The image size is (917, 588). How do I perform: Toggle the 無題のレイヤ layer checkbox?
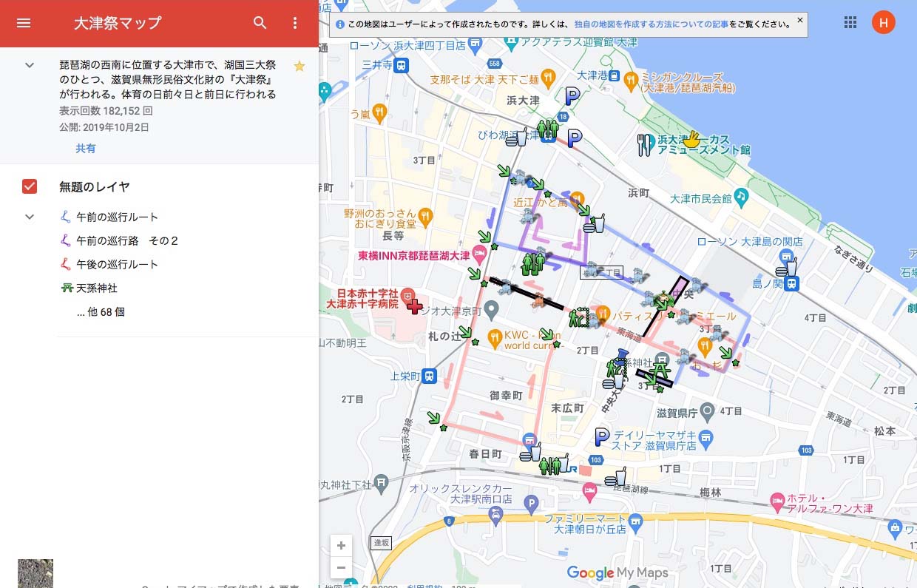[x=30, y=186]
